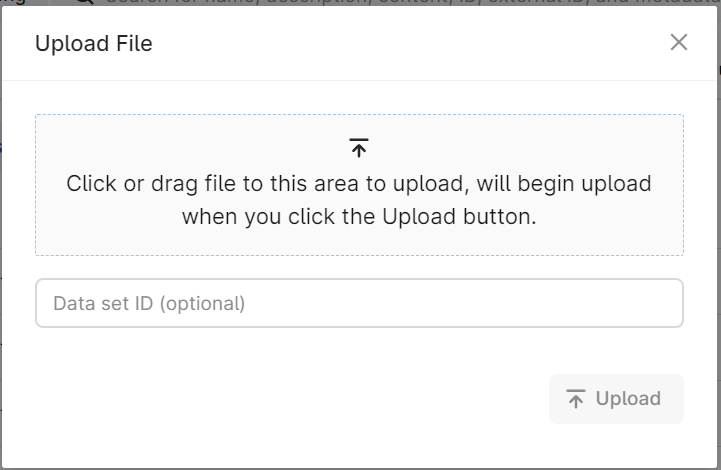Open file chooser via upload area
This screenshot has width=721, height=470.
(360, 185)
